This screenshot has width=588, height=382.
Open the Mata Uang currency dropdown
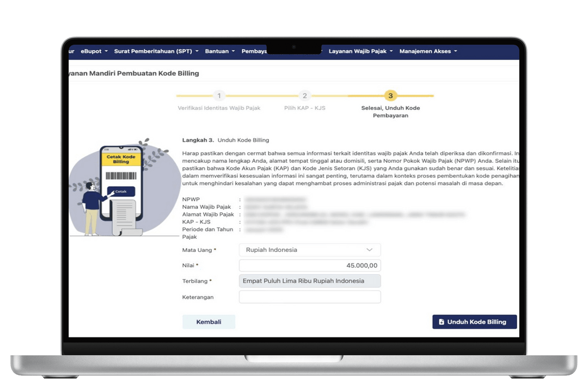(310, 250)
